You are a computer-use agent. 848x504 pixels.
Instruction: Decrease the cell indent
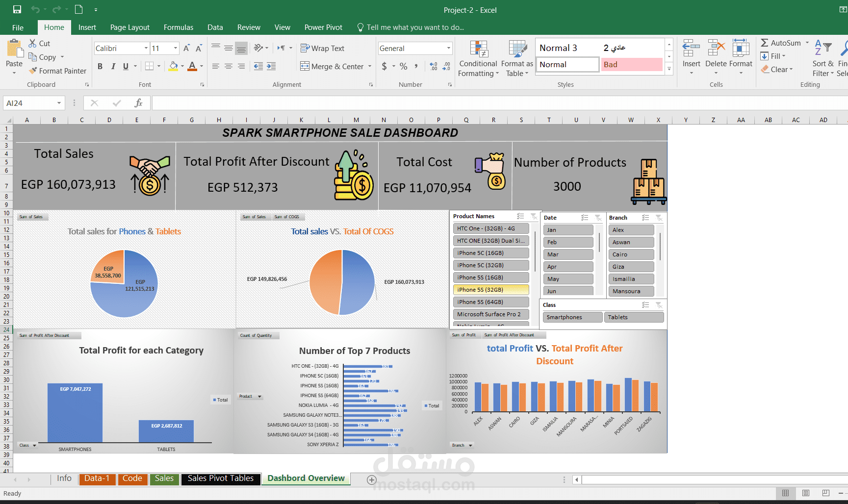tap(258, 66)
